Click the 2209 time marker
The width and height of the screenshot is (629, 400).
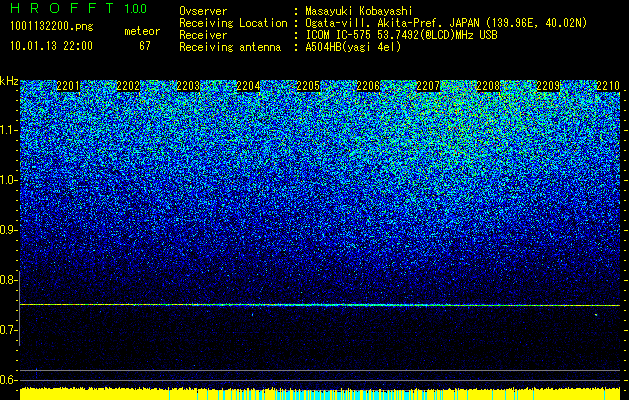(x=548, y=86)
